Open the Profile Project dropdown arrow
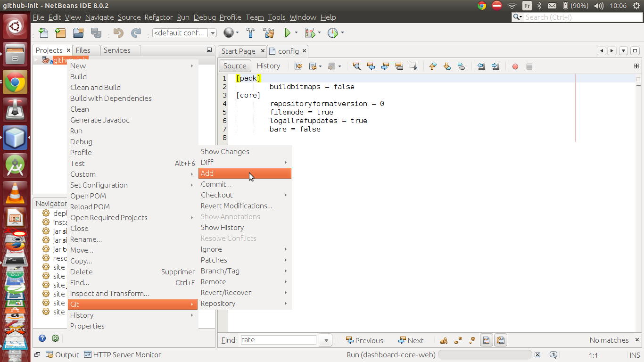This screenshot has height=362, width=644. pyautogui.click(x=342, y=33)
